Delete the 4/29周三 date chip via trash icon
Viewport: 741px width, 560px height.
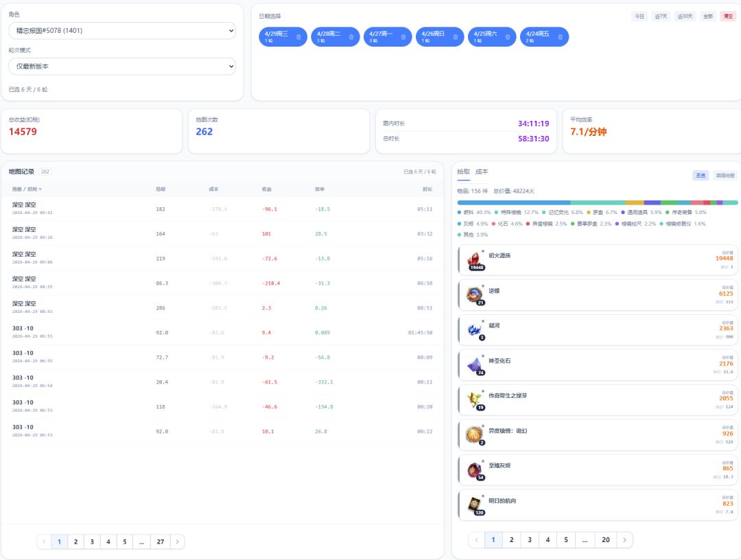[x=298, y=37]
